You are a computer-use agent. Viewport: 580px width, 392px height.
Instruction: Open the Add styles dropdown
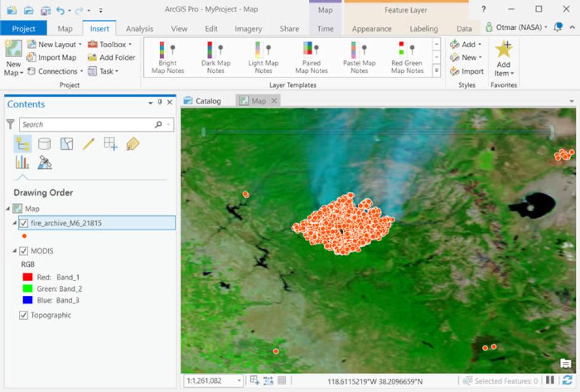[480, 44]
